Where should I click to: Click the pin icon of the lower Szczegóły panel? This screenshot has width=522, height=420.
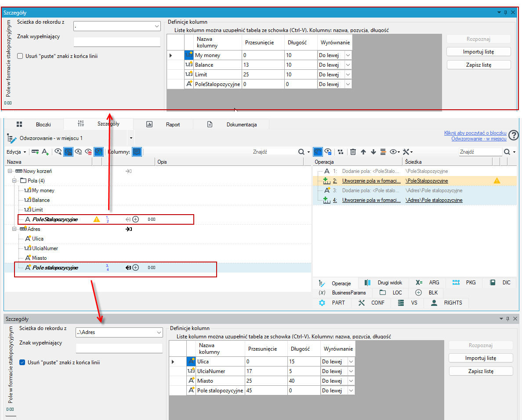(x=507, y=319)
